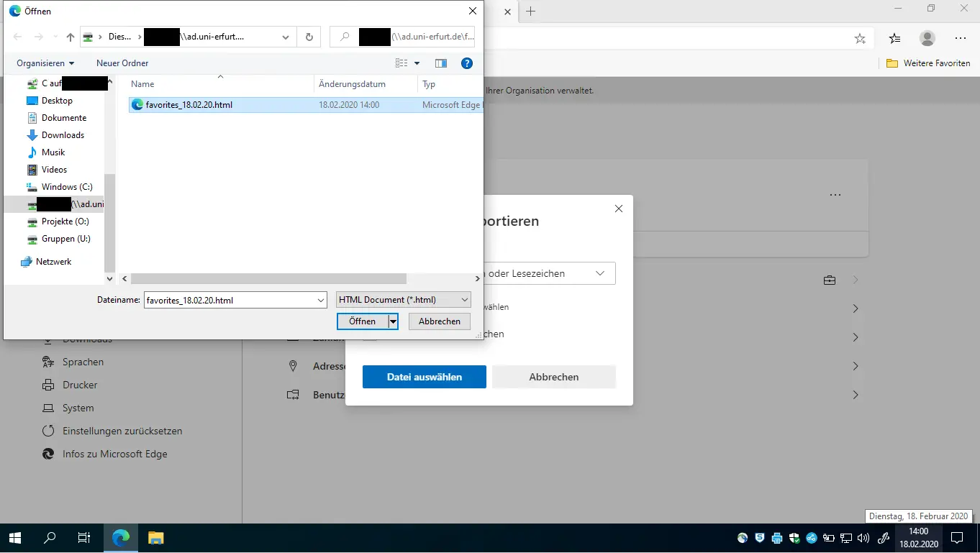Click Neuer Ordner in toolbar
This screenshot has height=553, width=980.
pyautogui.click(x=122, y=63)
